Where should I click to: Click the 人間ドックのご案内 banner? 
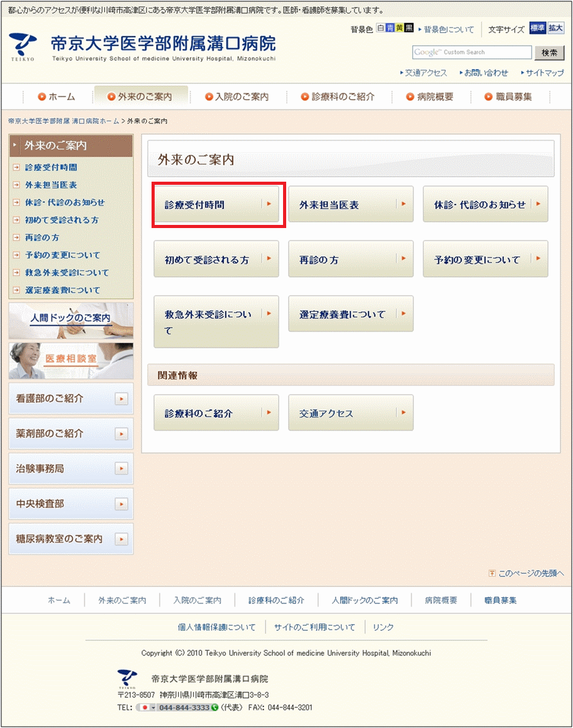(x=71, y=320)
